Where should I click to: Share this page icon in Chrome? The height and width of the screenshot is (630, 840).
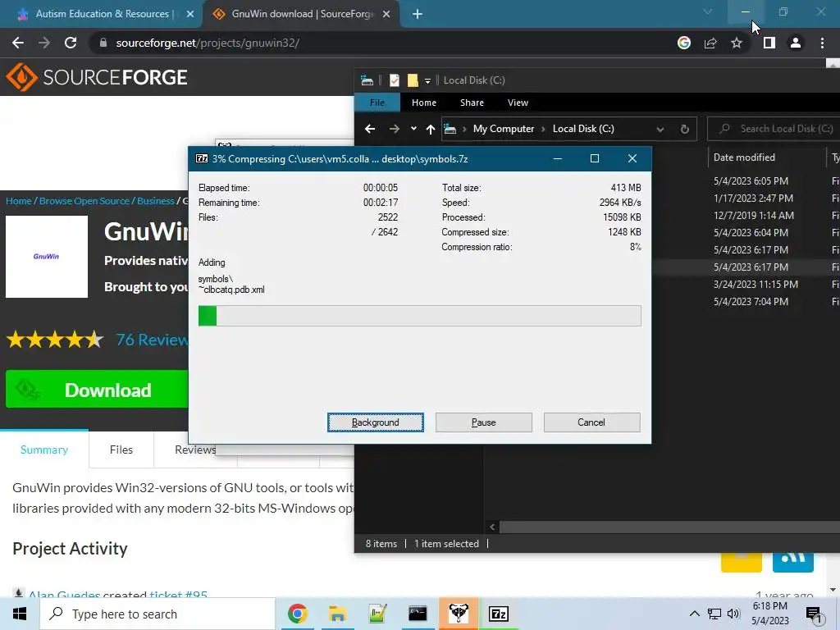710,43
